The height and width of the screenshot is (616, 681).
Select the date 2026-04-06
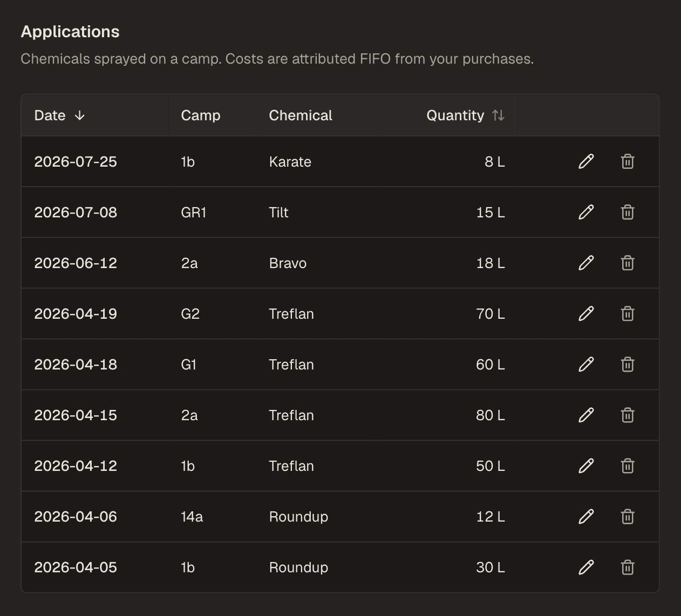click(x=76, y=517)
